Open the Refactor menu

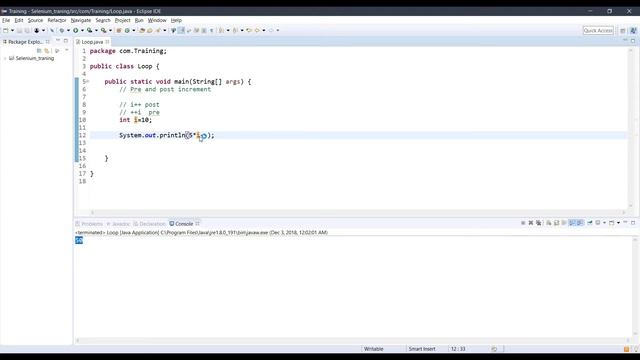click(x=57, y=20)
